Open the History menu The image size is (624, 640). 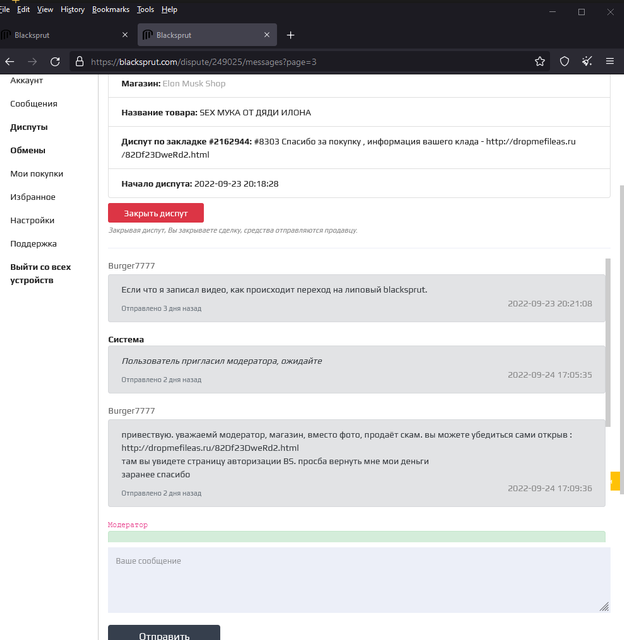coord(72,9)
